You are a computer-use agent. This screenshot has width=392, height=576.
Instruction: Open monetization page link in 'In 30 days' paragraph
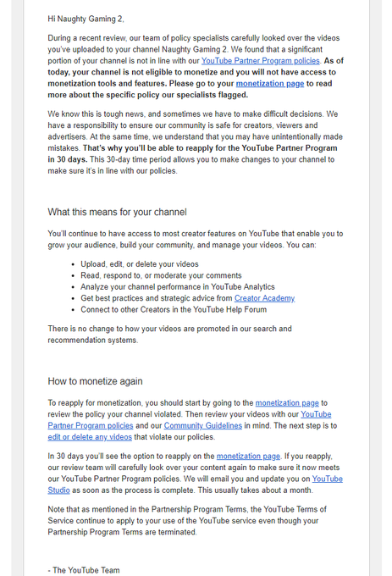pos(248,457)
